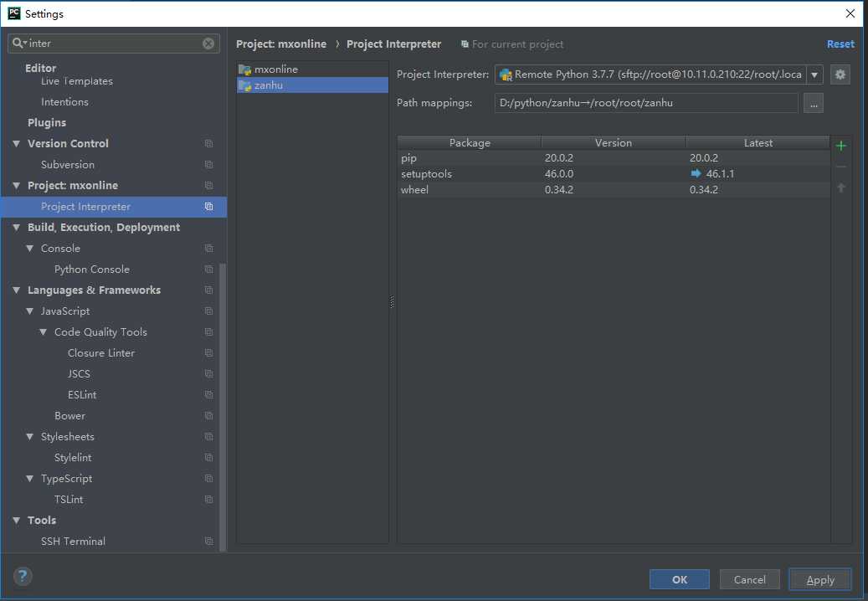Click the zanhu project folder icon
The width and height of the screenshot is (868, 601).
[x=244, y=85]
